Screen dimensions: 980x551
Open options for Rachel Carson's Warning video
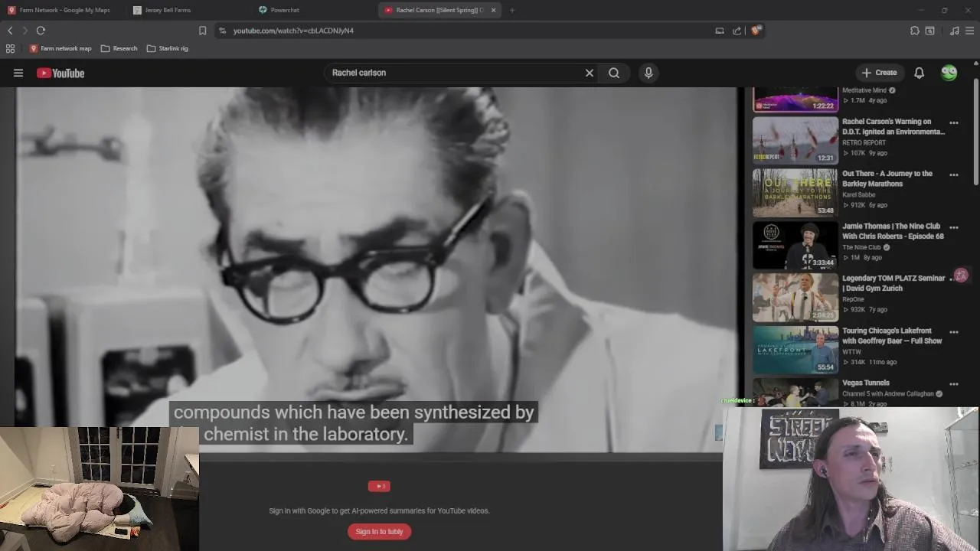tap(954, 123)
